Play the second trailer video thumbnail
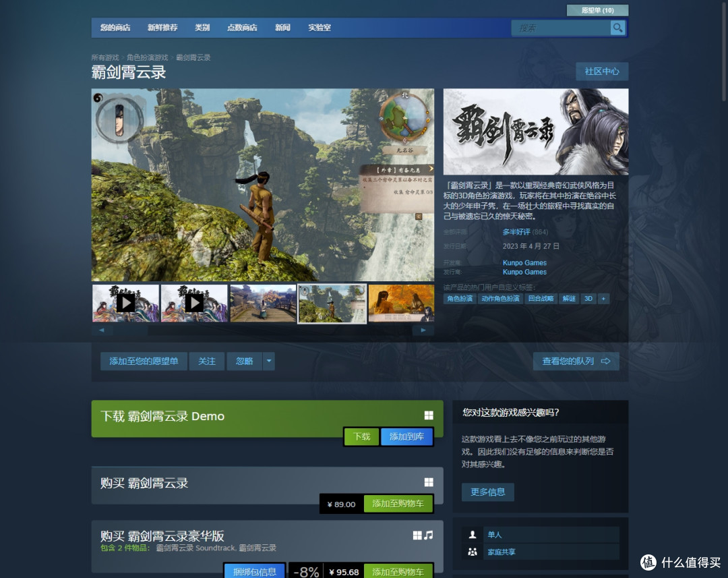This screenshot has height=578, width=728. (x=194, y=304)
